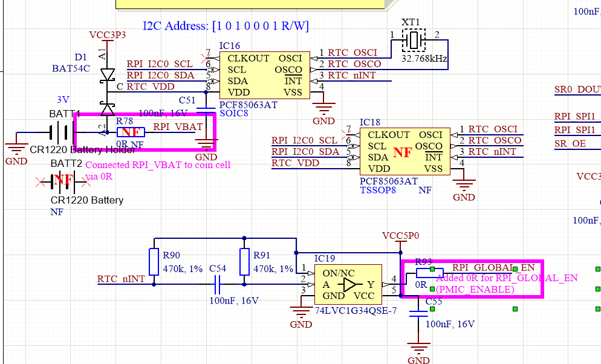Click the RTC_nINT net label near R90

tap(121, 279)
